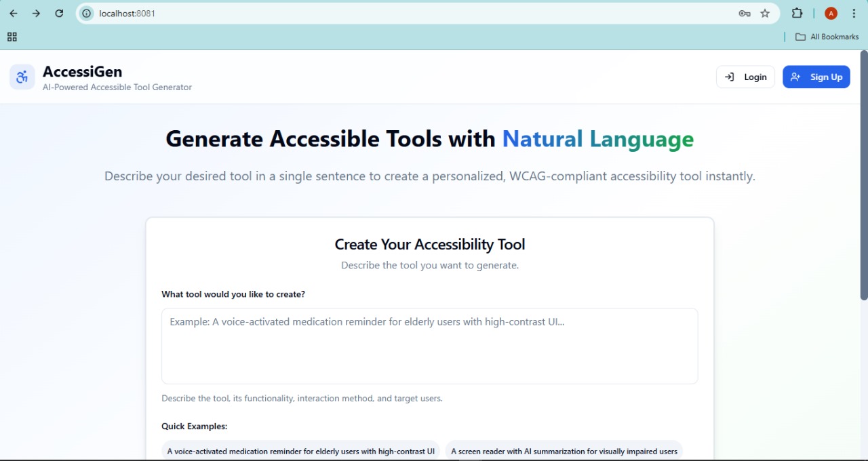Focus the tool description text area
Viewport: 868px width, 461px height.
pyautogui.click(x=429, y=346)
